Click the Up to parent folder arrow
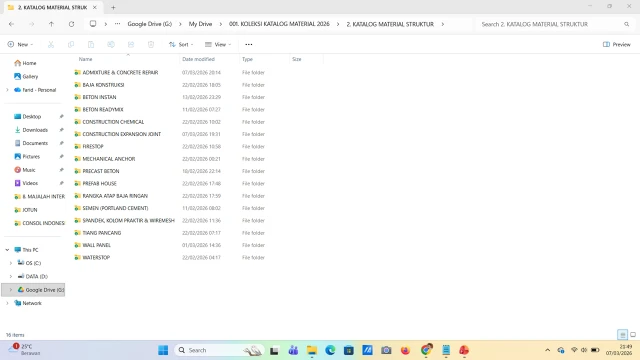The height and width of the screenshot is (360, 640). coord(51,24)
